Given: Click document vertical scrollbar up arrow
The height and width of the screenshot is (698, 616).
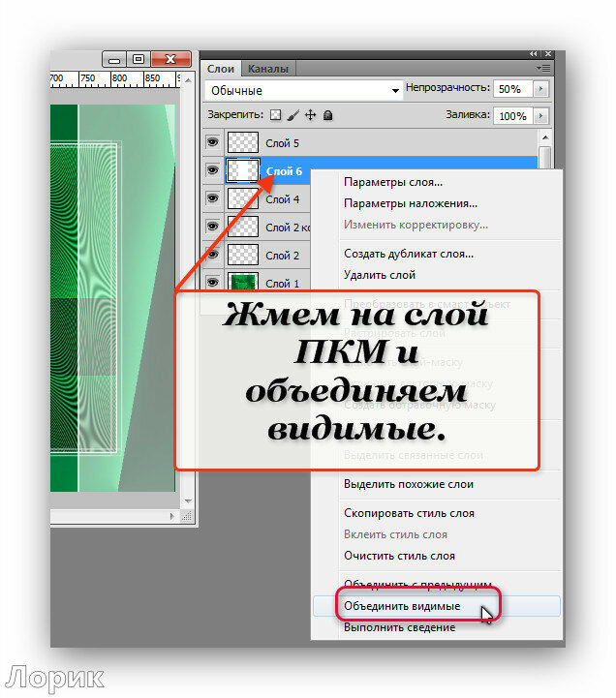Looking at the screenshot, I should click(x=188, y=80).
